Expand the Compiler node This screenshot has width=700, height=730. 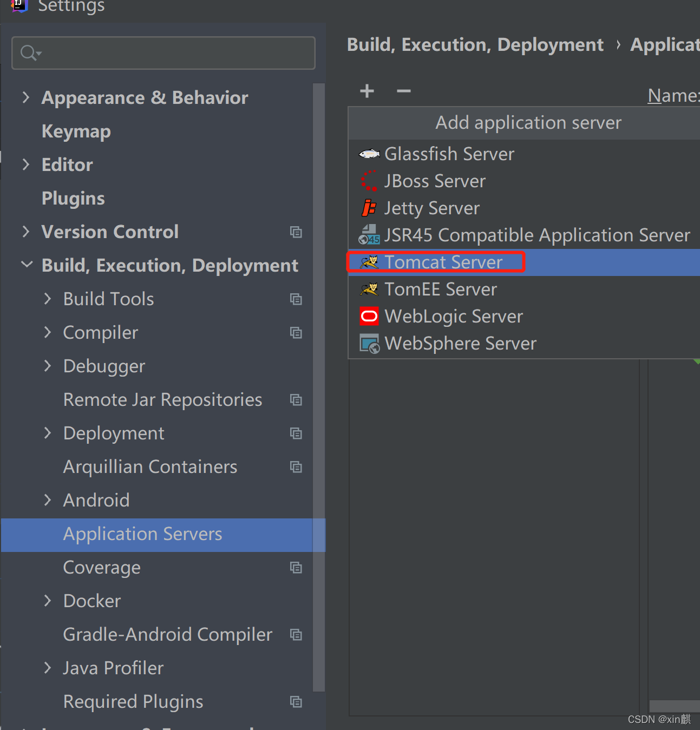tap(48, 332)
